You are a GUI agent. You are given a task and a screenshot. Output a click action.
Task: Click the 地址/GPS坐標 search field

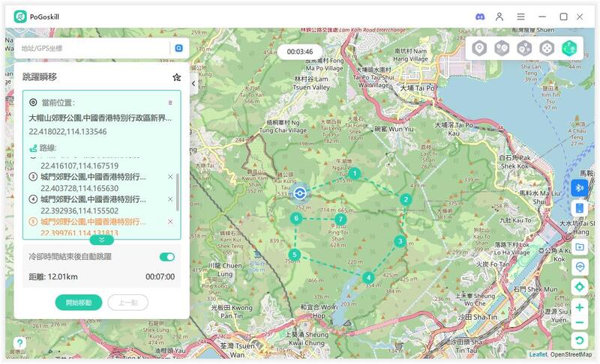point(94,48)
